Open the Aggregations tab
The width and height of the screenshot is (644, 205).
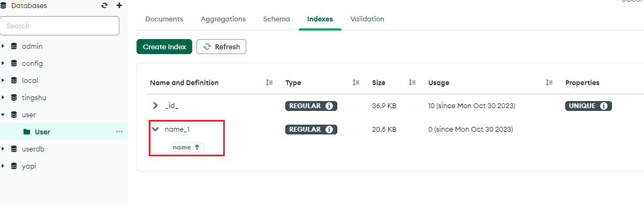point(223,19)
